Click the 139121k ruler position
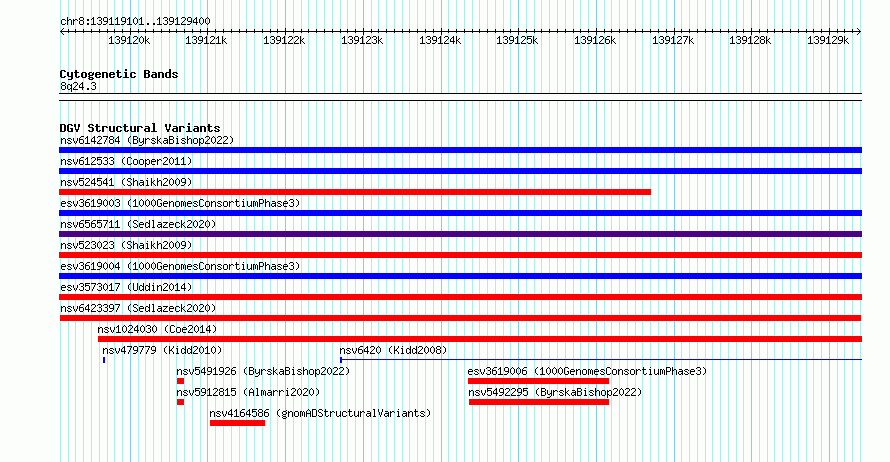890x462 pixels. click(207, 40)
